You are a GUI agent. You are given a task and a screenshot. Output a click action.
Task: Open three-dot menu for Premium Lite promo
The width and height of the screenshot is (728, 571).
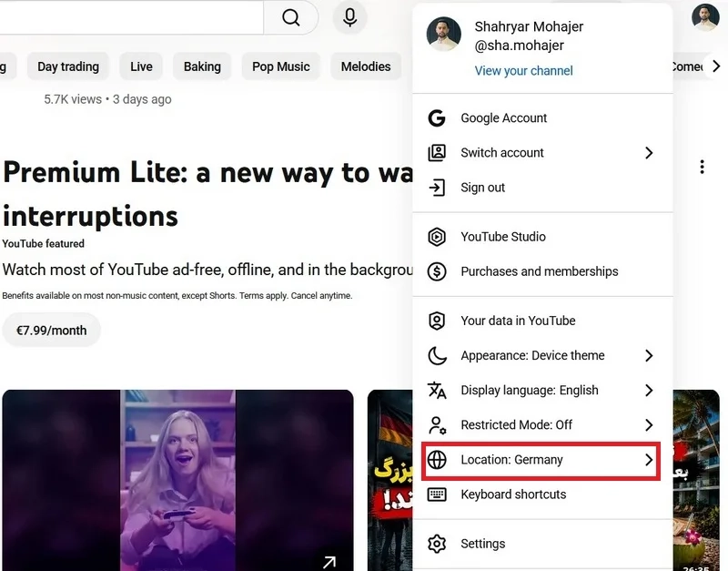[x=702, y=167]
